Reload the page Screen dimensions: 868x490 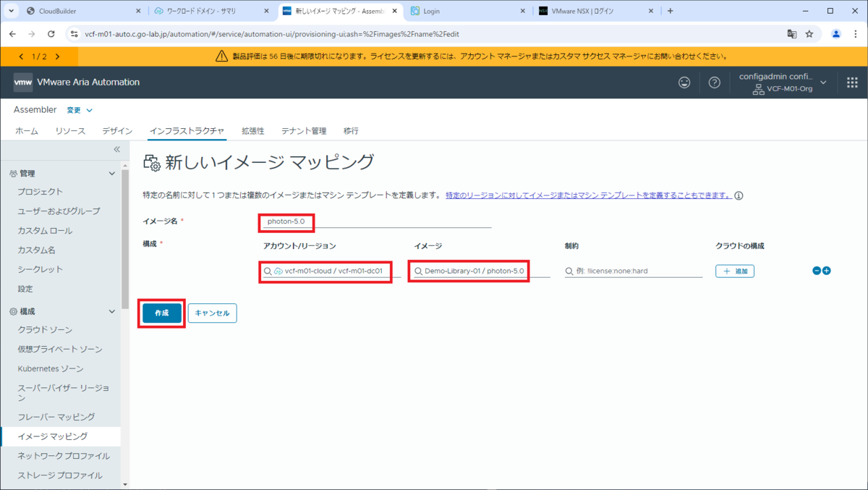click(x=51, y=34)
